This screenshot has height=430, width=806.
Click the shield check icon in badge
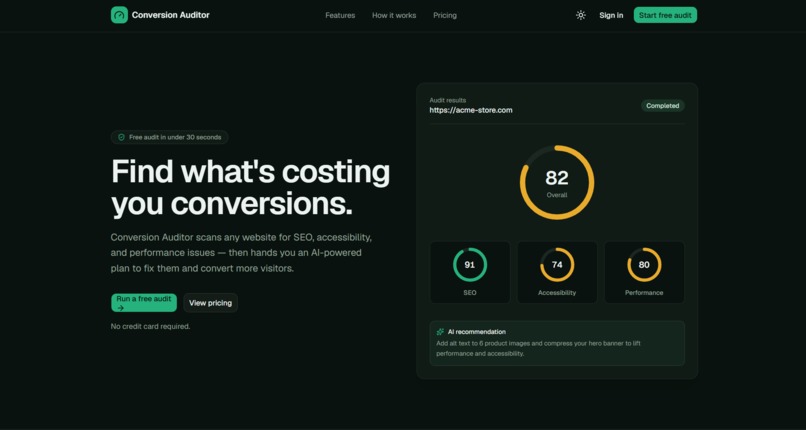pos(121,137)
